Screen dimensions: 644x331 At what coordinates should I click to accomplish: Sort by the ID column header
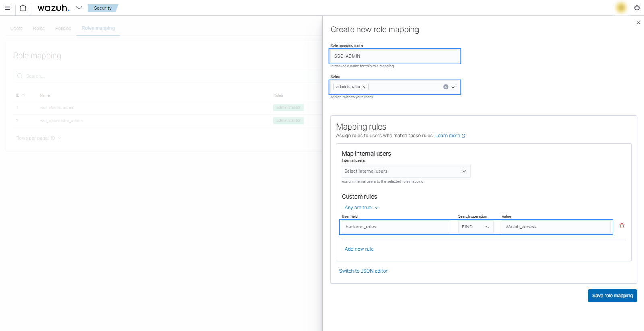20,95
